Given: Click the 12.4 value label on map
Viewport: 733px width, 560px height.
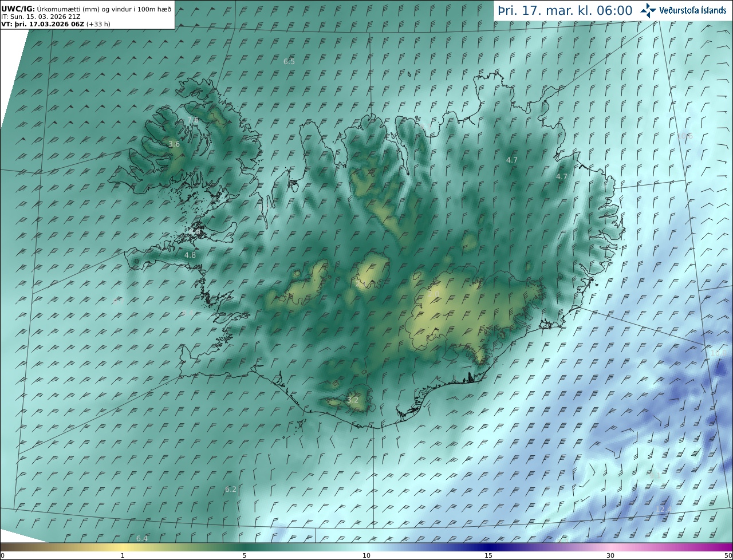Looking at the screenshot, I should tap(663, 509).
